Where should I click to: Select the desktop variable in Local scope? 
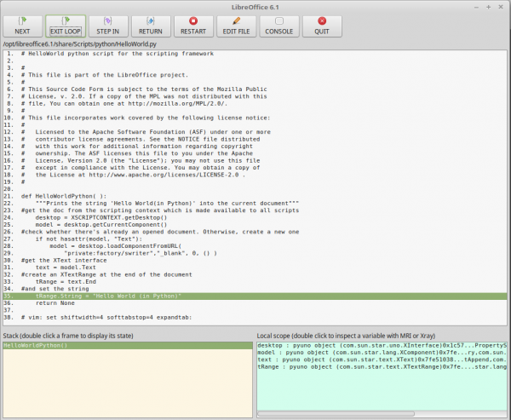click(382, 345)
